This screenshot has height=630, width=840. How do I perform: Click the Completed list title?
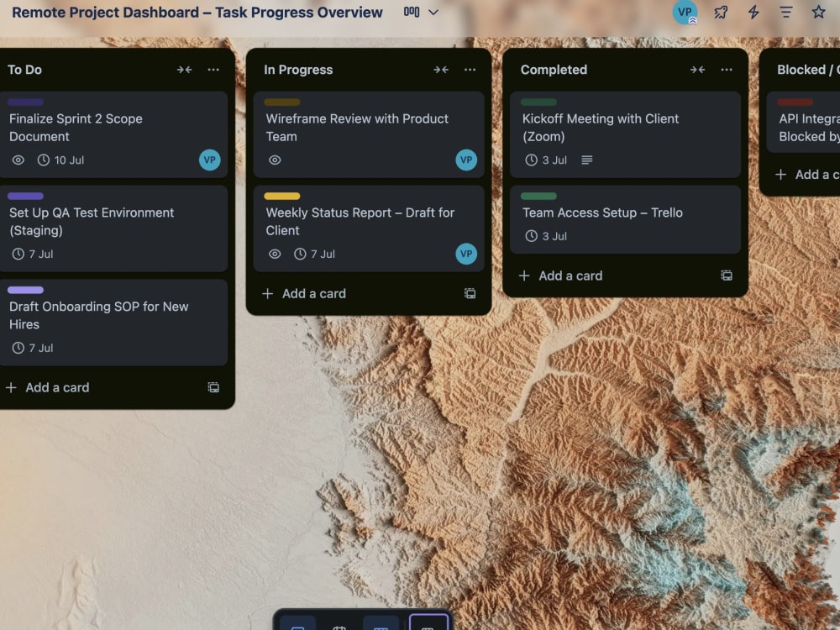click(x=554, y=70)
